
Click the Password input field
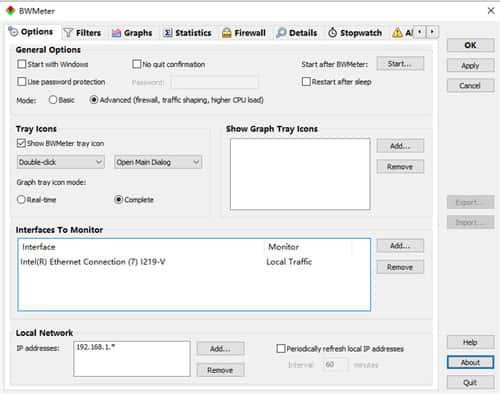[x=214, y=82]
